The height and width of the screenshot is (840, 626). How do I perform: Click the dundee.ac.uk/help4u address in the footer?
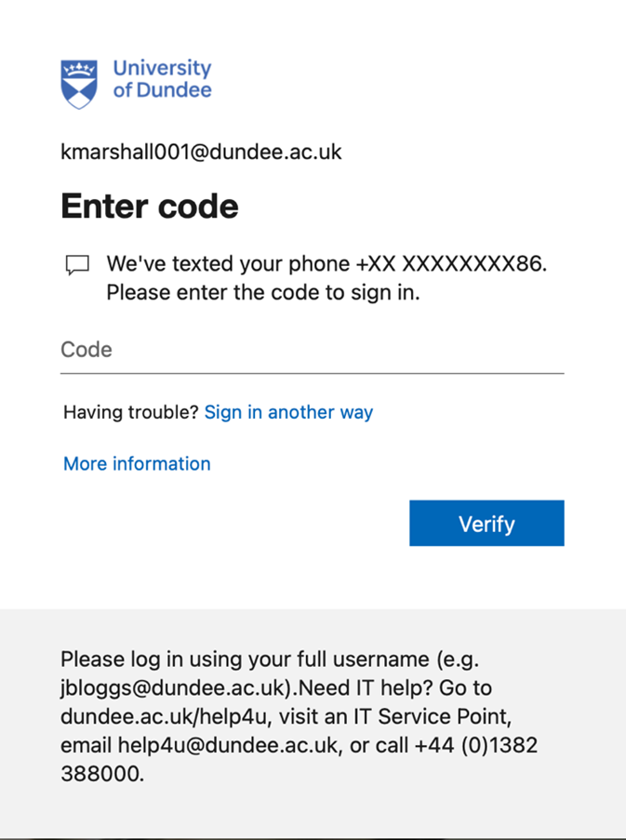(x=164, y=716)
